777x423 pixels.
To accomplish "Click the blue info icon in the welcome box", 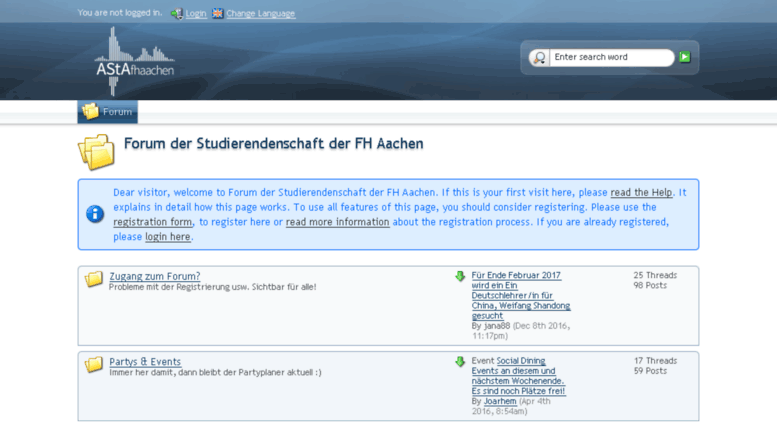I will [x=95, y=214].
